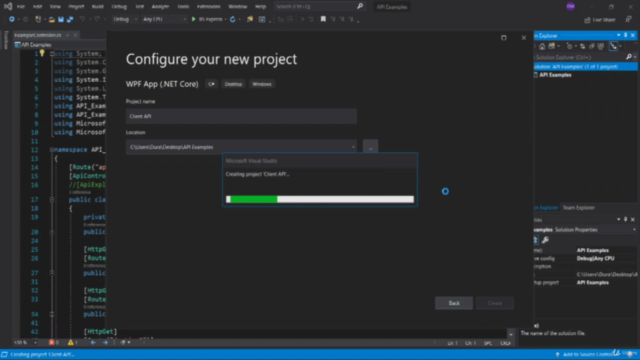Click the Create button in dialog

click(x=495, y=303)
